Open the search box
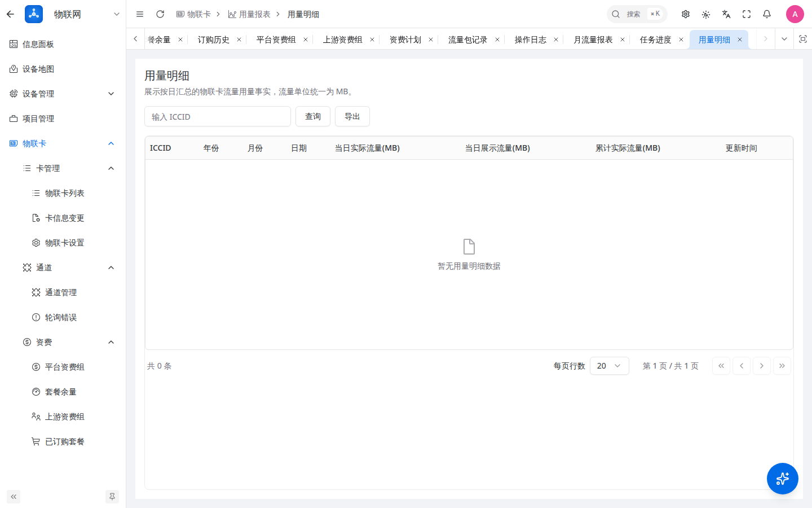 point(637,14)
